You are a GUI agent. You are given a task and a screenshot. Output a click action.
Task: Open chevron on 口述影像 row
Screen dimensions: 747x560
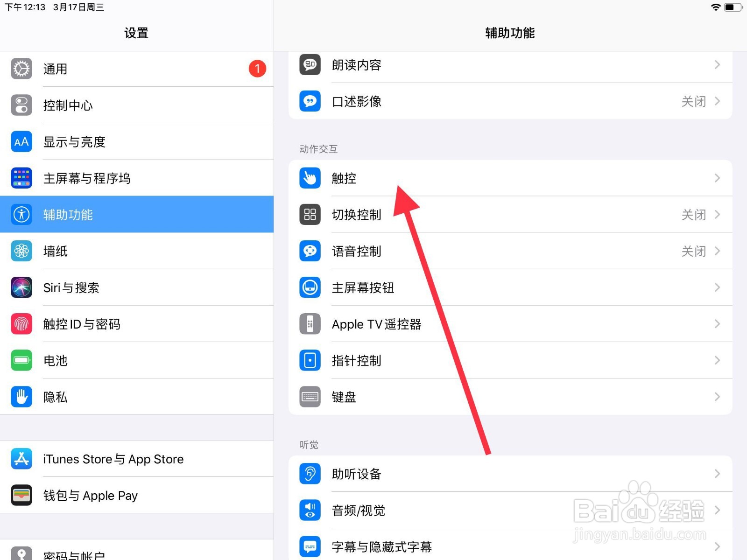point(718,101)
